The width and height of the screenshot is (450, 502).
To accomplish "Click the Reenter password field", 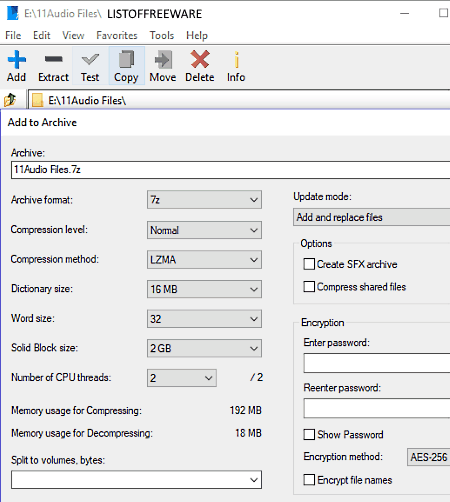I will click(377, 408).
